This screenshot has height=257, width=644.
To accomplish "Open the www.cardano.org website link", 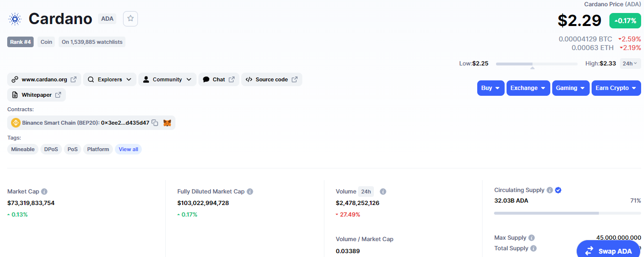I will click(x=44, y=79).
